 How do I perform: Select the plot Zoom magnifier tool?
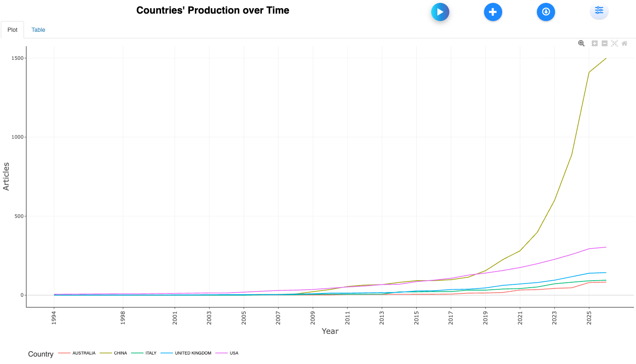[581, 43]
